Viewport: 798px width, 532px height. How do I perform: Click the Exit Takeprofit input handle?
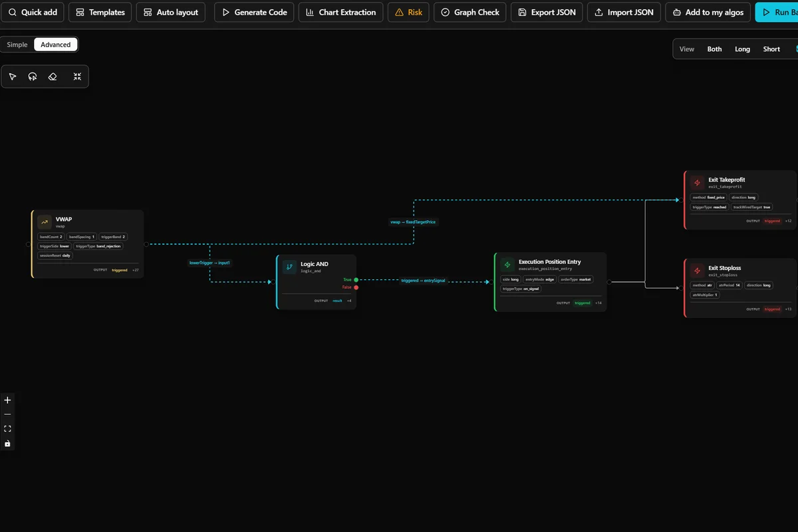click(681, 199)
